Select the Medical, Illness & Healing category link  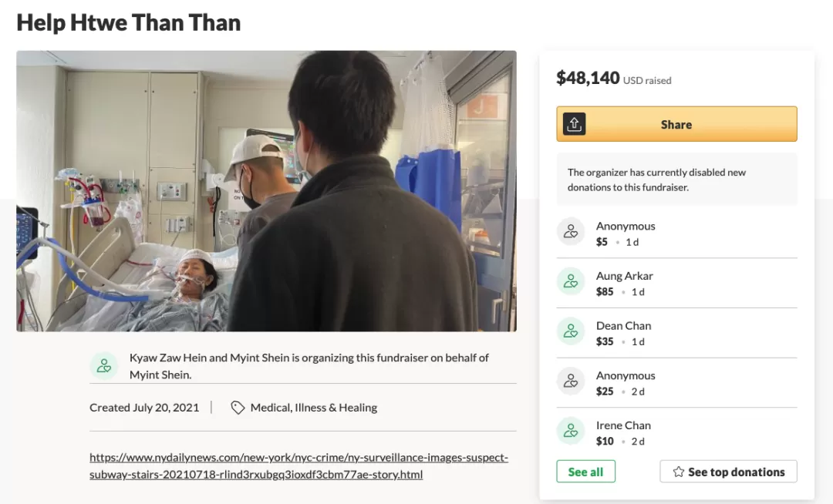pyautogui.click(x=313, y=408)
